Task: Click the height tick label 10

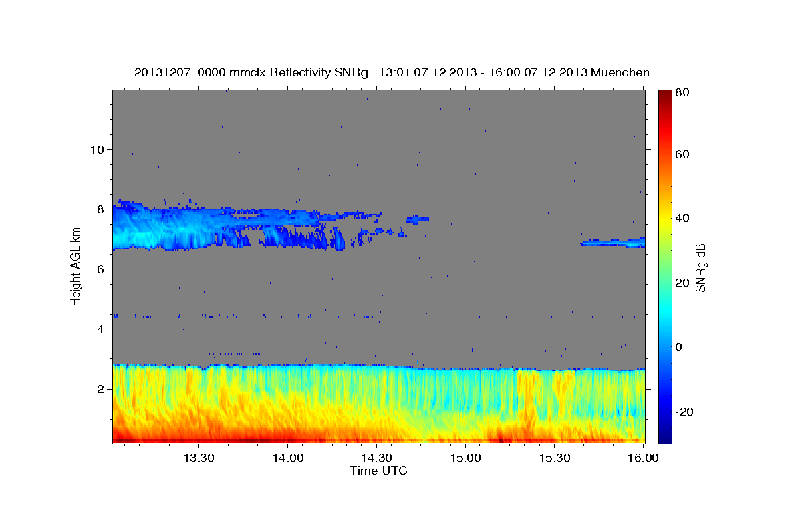Action: click(97, 149)
